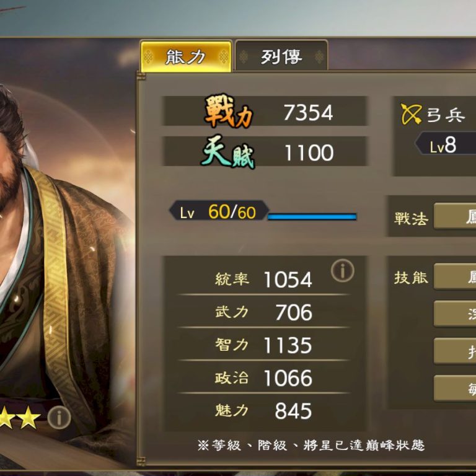Viewport: 476px width, 476px height.
Task: Switch to the 能力 tab
Action: coord(186,56)
